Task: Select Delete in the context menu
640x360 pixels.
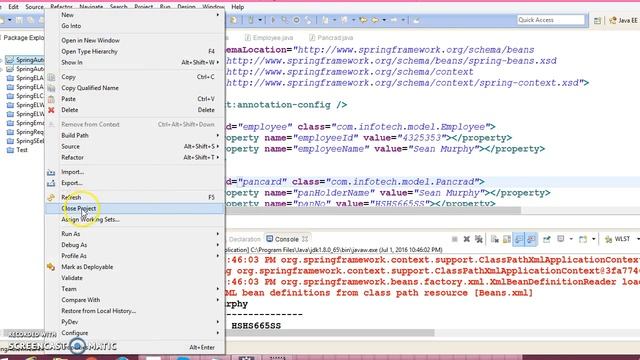Action: 135,110
